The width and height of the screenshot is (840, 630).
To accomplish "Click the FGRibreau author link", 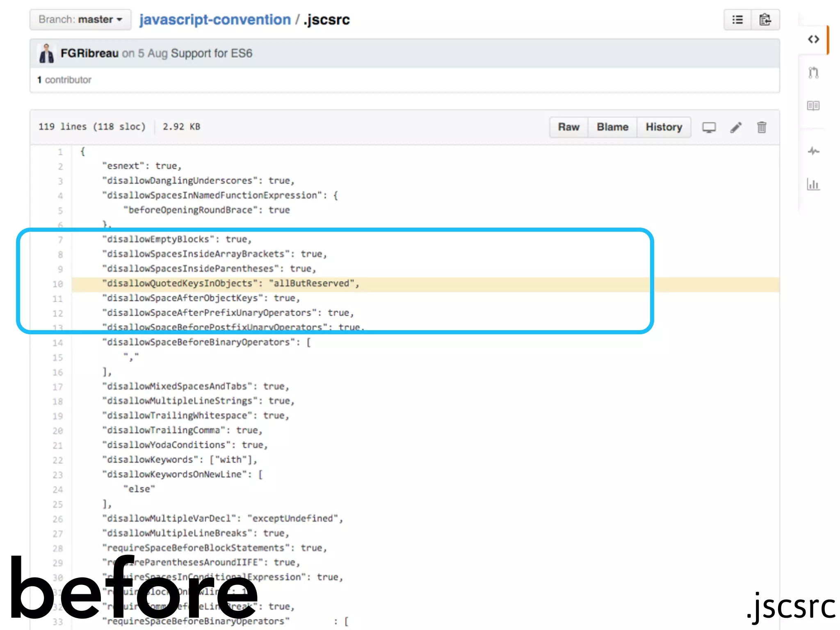I will [x=89, y=53].
